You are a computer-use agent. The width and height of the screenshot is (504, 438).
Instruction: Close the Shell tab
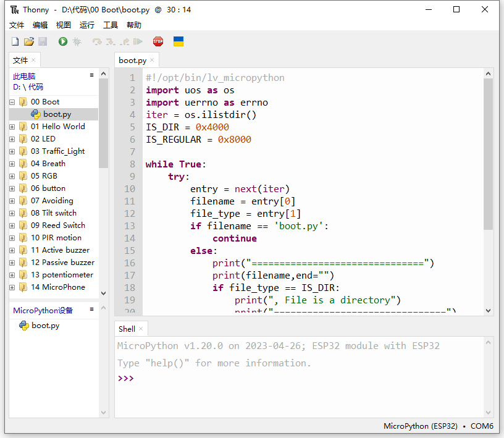(141, 329)
